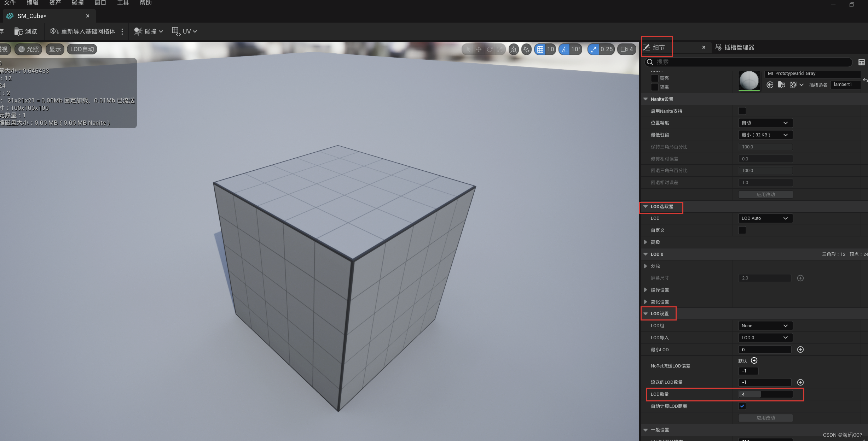Screen dimensions: 868x441
Task: Click use-selected-asset arrow icon for material
Action: point(770,85)
